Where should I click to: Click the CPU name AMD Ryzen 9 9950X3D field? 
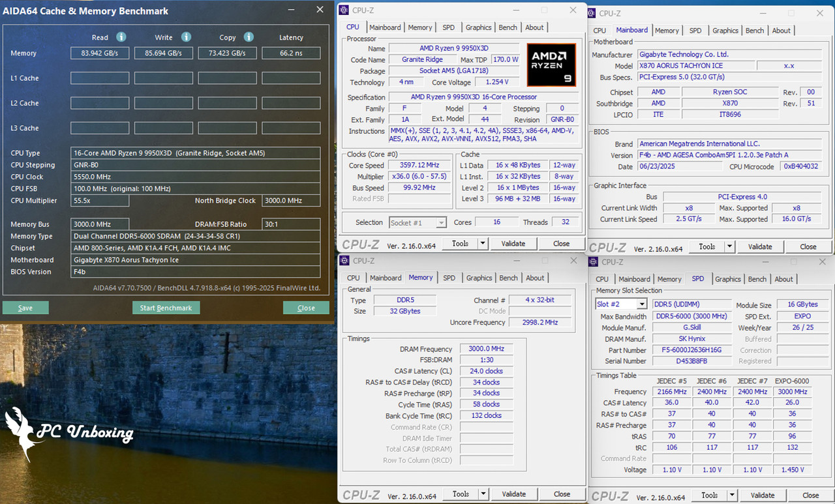454,48
